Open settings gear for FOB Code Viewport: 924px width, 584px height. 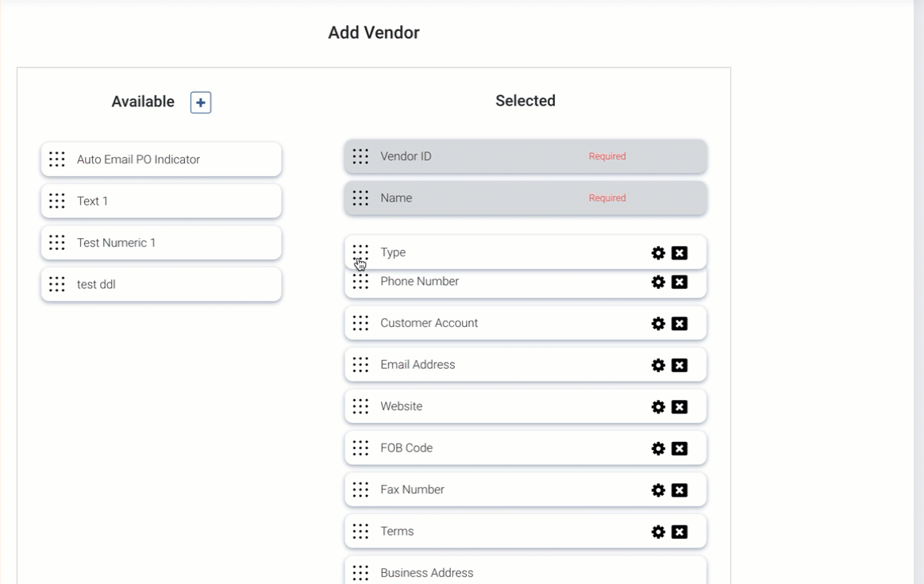click(x=658, y=448)
